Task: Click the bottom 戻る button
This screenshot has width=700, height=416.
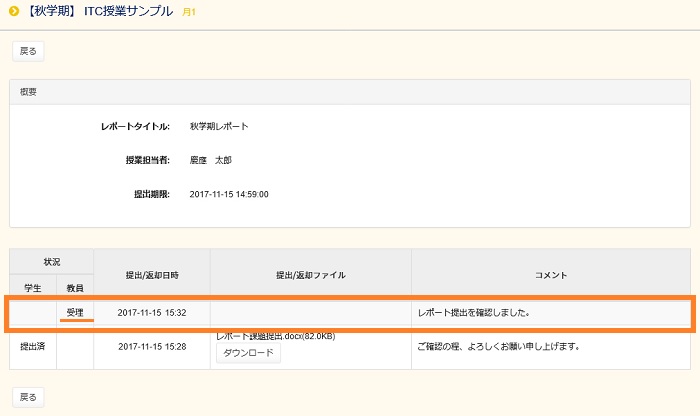Action: click(27, 397)
